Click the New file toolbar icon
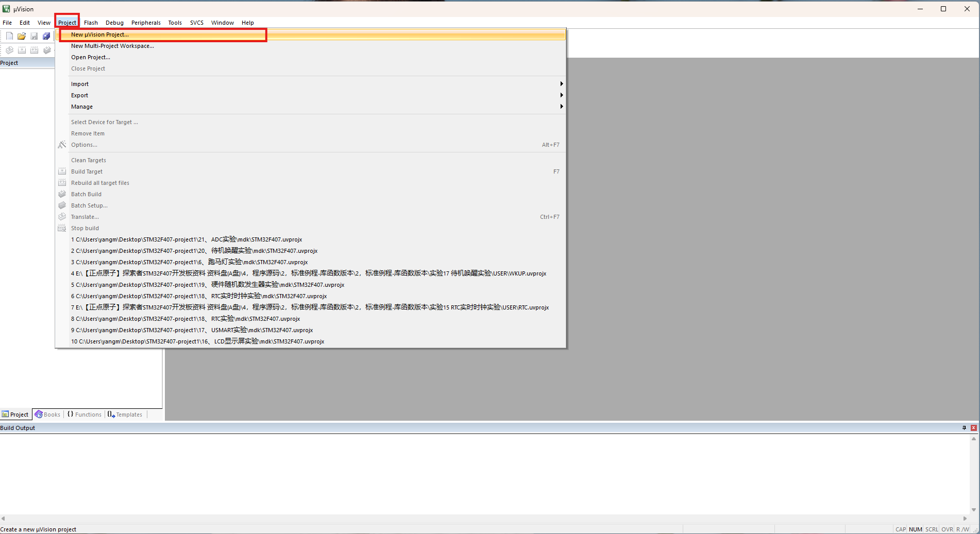 click(x=9, y=36)
